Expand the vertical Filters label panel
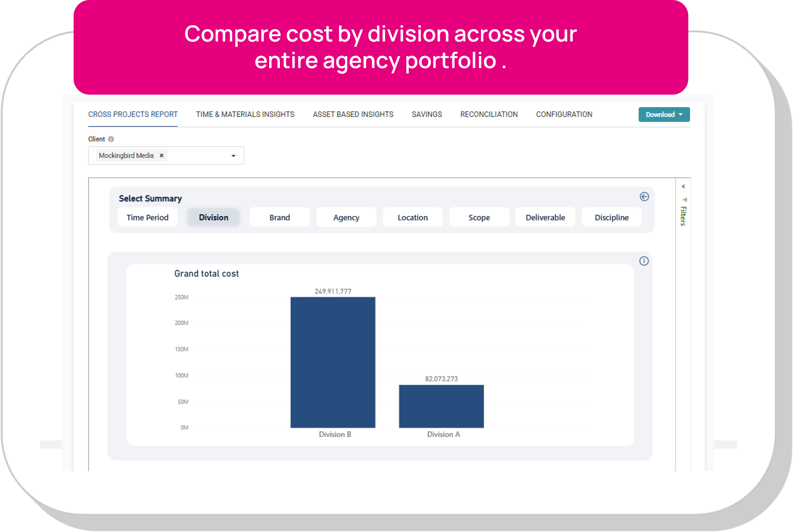The height and width of the screenshot is (532, 793). [x=683, y=216]
